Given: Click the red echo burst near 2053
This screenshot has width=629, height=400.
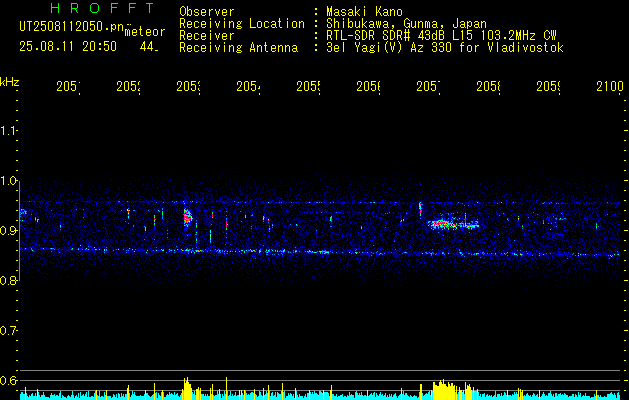Looking at the screenshot, I should point(187,218).
